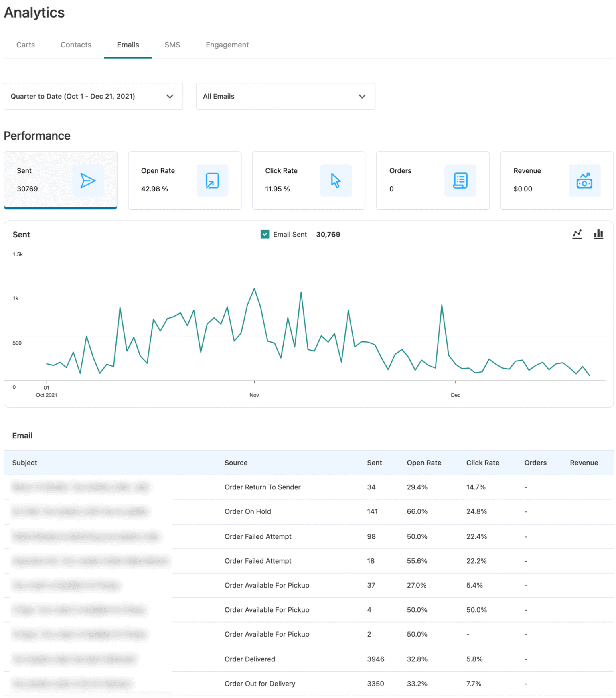Click the Dec axis label on chart
The height and width of the screenshot is (698, 616).
click(x=456, y=395)
